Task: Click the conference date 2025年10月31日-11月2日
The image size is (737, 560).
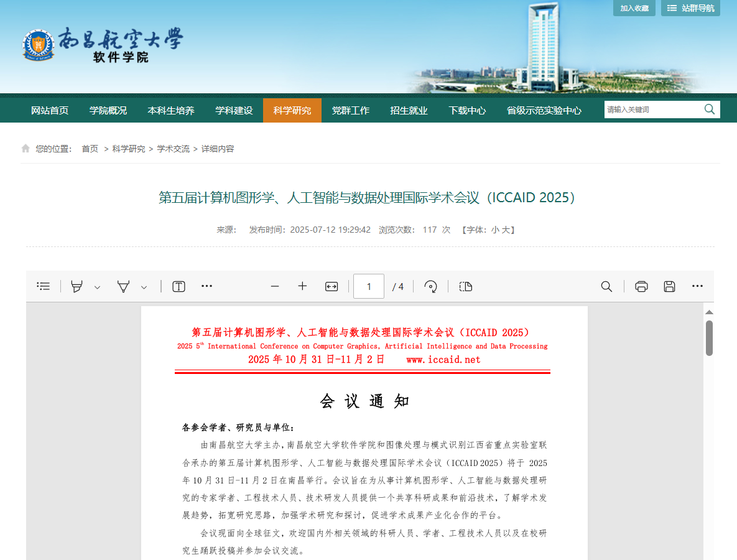Action: (317, 360)
